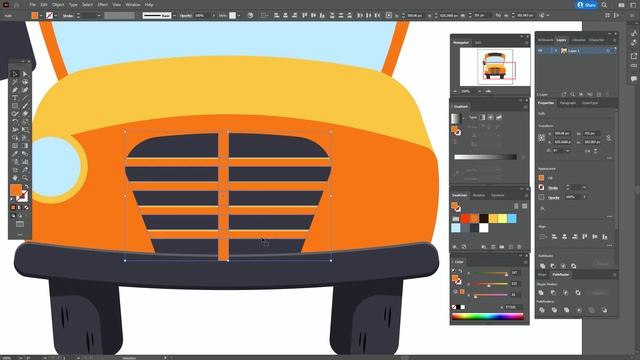Delete swatch with the trash icon
The width and height of the screenshot is (640, 360).
[519, 247]
